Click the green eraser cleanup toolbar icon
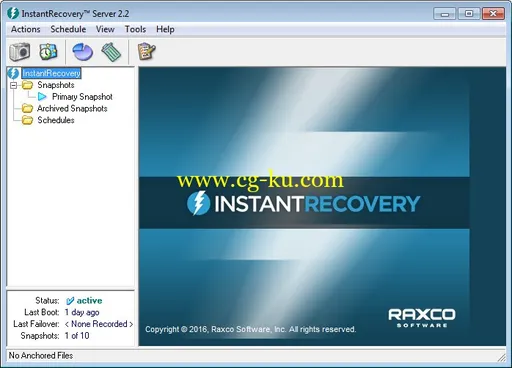The height and width of the screenshot is (368, 512). coord(111,52)
